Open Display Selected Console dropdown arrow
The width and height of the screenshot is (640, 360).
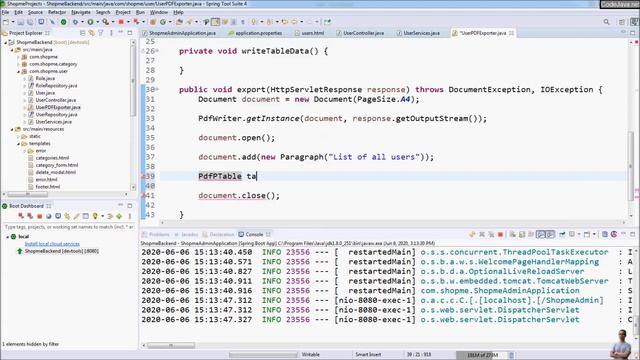579,234
